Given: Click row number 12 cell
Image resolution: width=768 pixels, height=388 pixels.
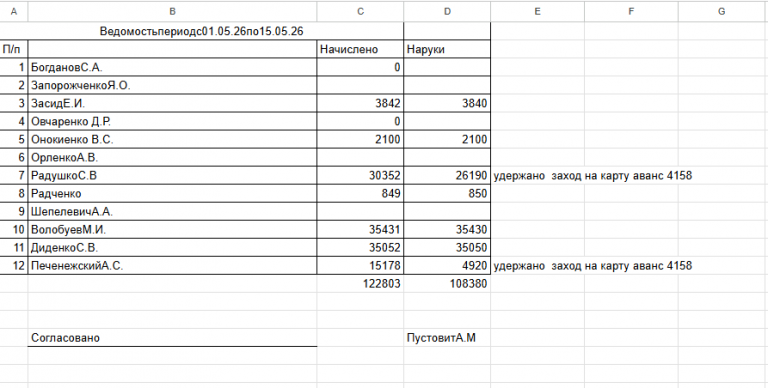Looking at the screenshot, I should [14, 266].
